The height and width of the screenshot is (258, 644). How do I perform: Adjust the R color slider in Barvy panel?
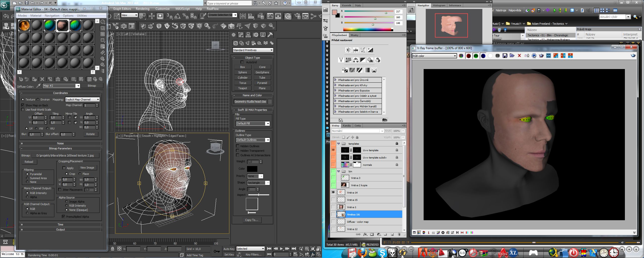pos(386,12)
